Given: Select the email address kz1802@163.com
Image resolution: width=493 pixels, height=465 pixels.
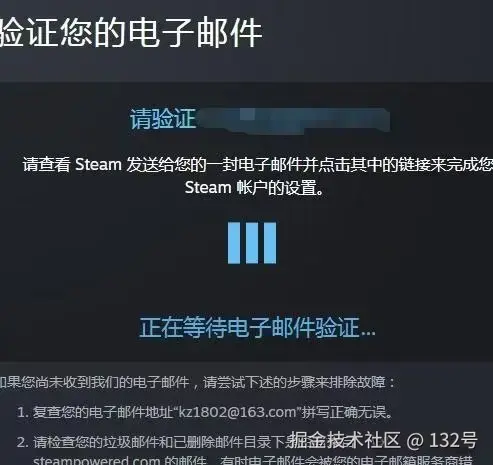Looking at the screenshot, I should click(237, 412).
